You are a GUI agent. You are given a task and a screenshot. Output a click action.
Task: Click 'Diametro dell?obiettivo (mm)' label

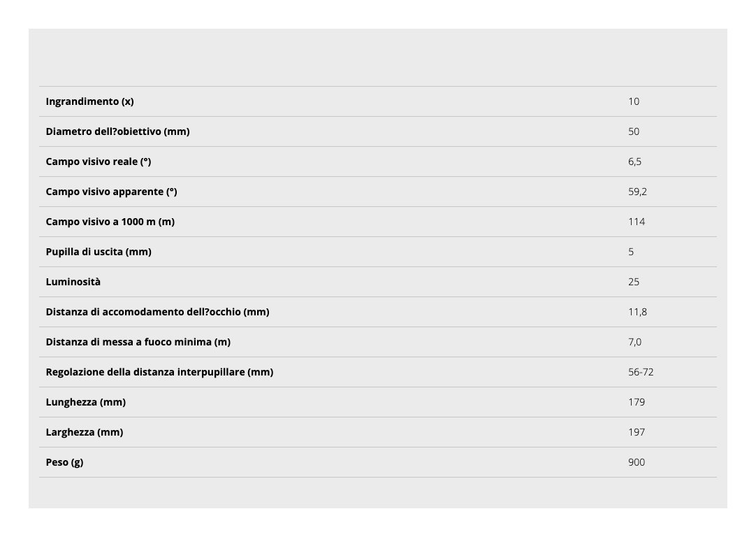(117, 131)
